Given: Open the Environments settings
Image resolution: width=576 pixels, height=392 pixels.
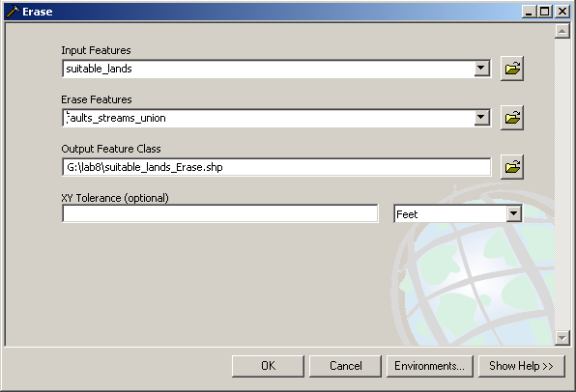Looking at the screenshot, I should (x=429, y=366).
